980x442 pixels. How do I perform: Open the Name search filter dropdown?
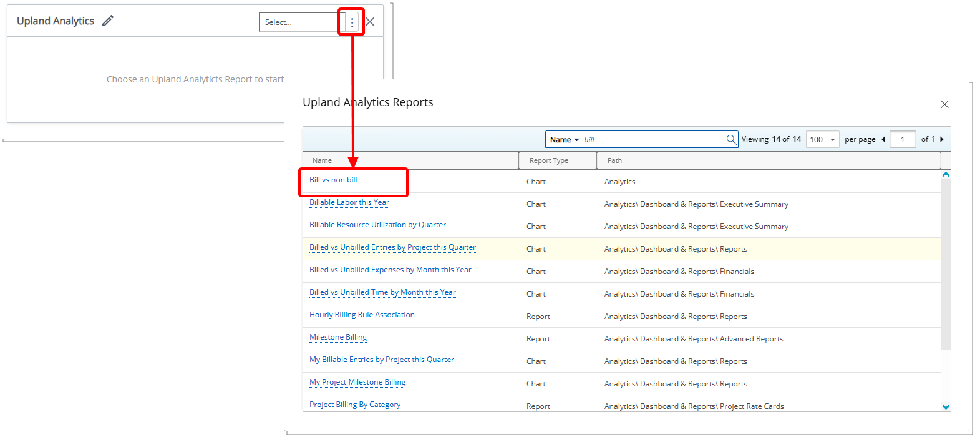pyautogui.click(x=565, y=140)
